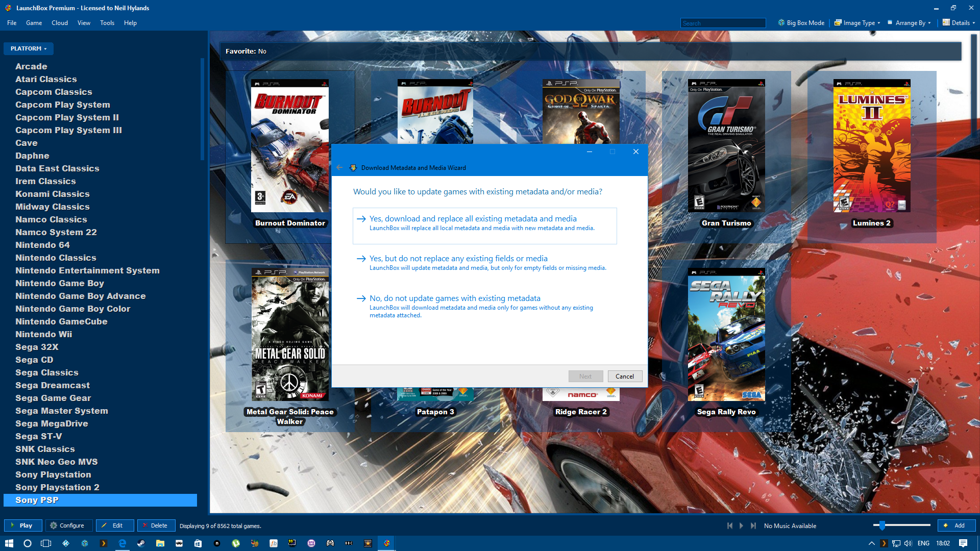
Task: Open the View menu
Action: coord(84,23)
